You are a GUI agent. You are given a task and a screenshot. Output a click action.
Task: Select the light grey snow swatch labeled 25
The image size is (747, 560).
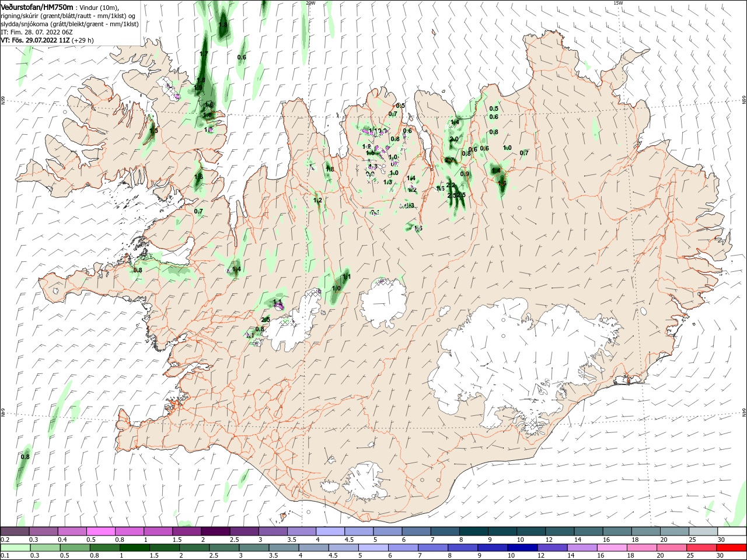[703, 531]
